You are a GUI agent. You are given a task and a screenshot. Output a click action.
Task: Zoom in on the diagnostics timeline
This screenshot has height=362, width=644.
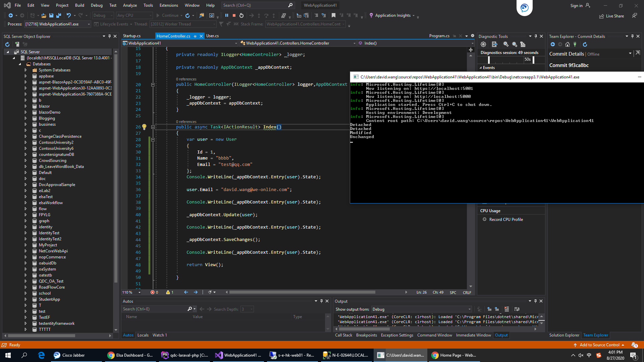[506, 45]
